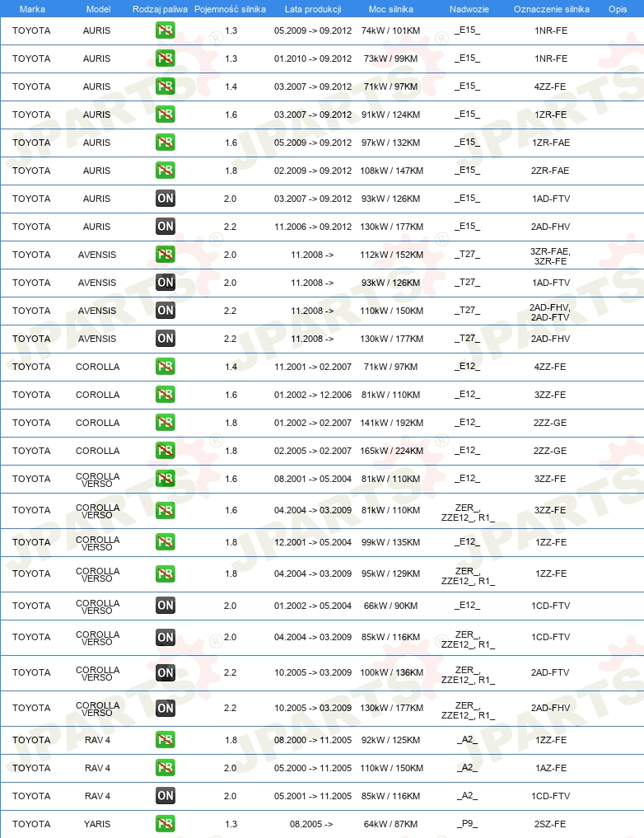Click the 04.2004 -> 03.2009 cell in the 85kW row
The height and width of the screenshot is (838, 644).
(x=313, y=638)
